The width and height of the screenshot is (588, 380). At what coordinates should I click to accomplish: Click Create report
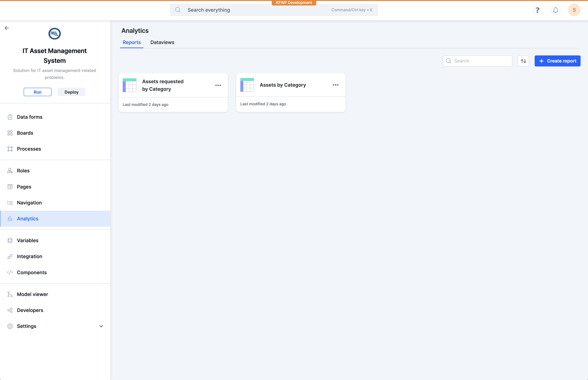pyautogui.click(x=557, y=61)
